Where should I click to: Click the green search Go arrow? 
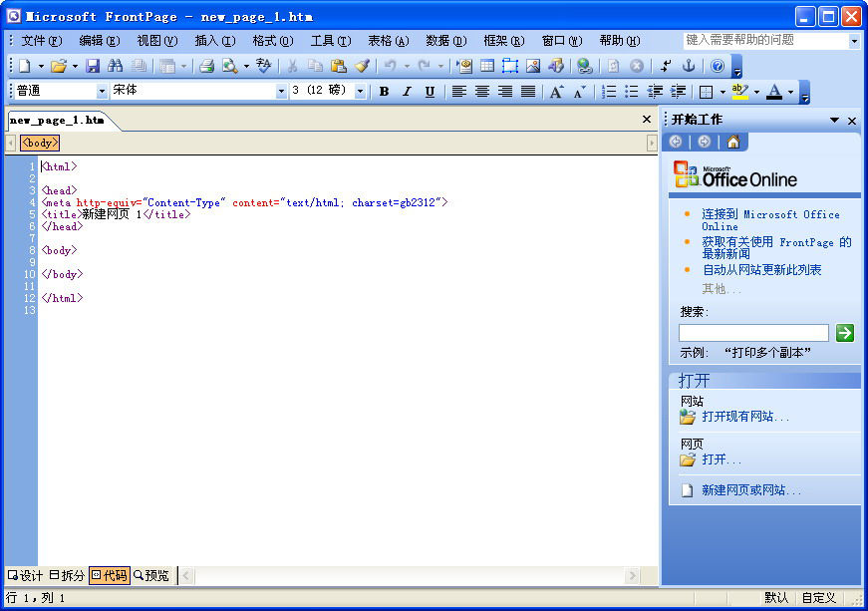[845, 333]
